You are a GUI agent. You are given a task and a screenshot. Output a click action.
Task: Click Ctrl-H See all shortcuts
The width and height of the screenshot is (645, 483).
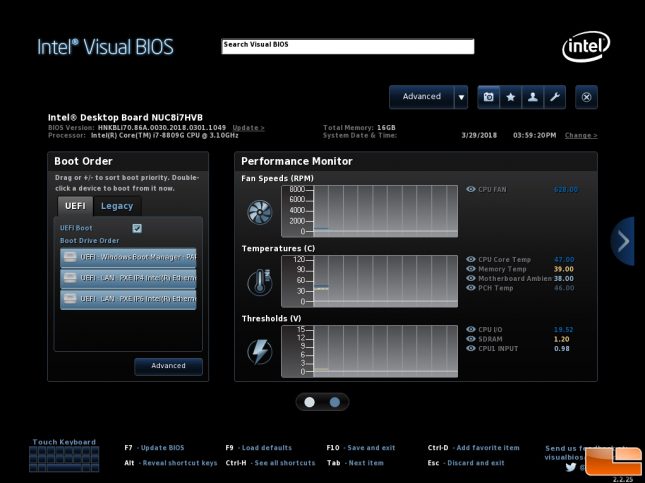click(x=270, y=463)
